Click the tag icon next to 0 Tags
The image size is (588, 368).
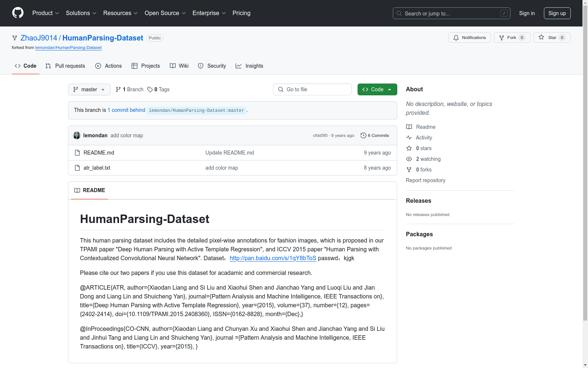[150, 89]
